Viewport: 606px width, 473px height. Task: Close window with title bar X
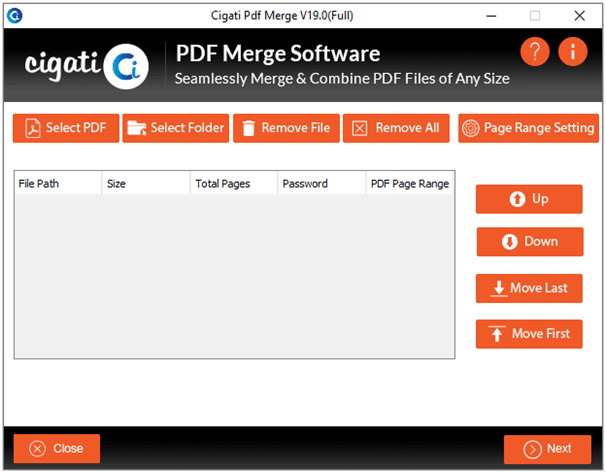579,16
